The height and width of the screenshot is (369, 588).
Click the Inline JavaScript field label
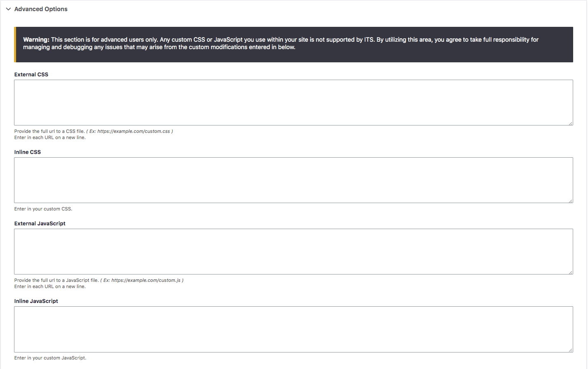click(36, 301)
